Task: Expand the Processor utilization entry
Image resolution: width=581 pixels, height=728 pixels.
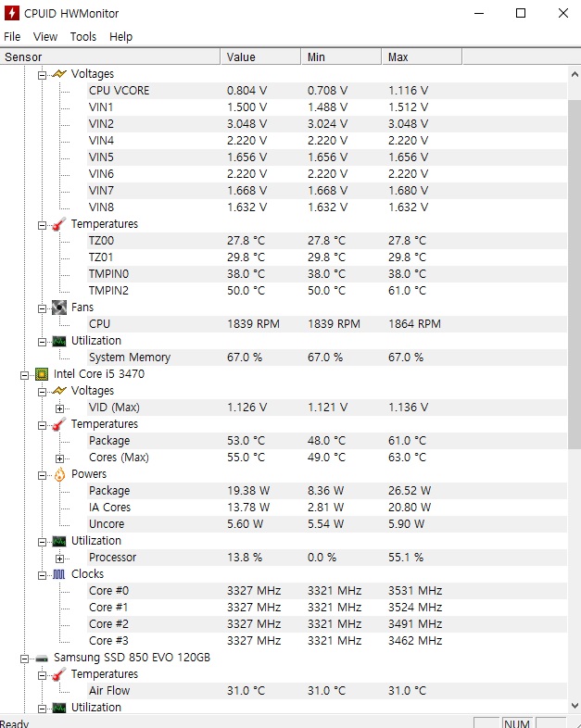Action: 60,558
